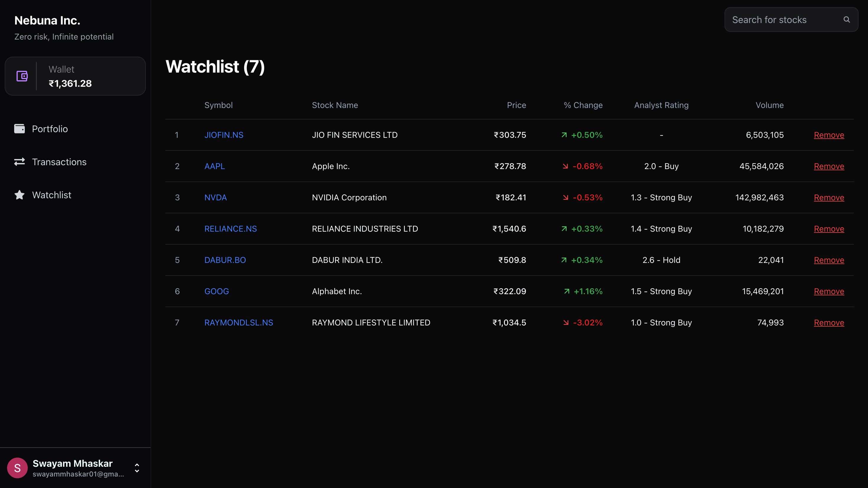The height and width of the screenshot is (488, 868).
Task: Open the Transactions menu item
Action: (59, 162)
